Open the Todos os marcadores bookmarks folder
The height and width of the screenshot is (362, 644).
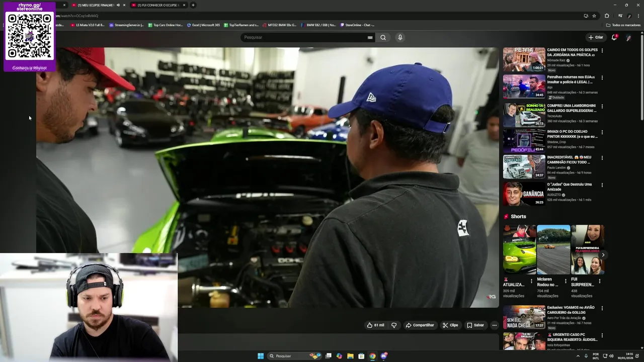pos(623,25)
